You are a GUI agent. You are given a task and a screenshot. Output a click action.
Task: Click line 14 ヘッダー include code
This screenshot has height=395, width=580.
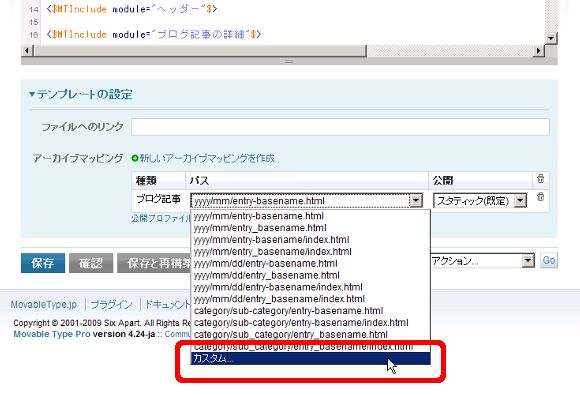pyautogui.click(x=132, y=9)
